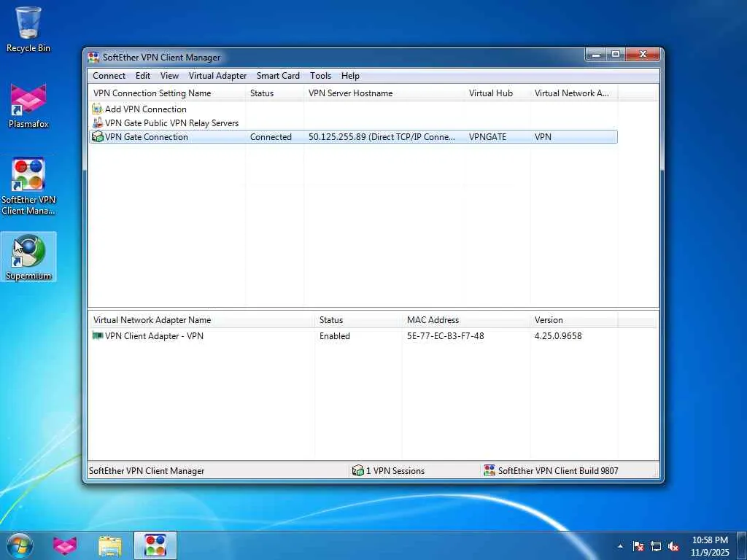747x560 pixels.
Task: Open Plasmafox from the taskbar
Action: [65, 545]
